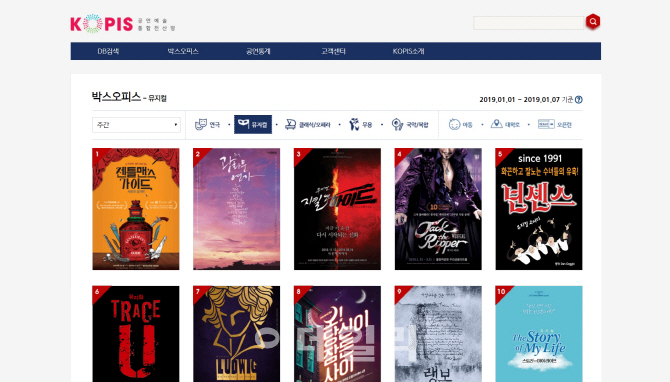The height and width of the screenshot is (382, 670).
Task: Select the 아동 children face icon
Action: [454, 124]
